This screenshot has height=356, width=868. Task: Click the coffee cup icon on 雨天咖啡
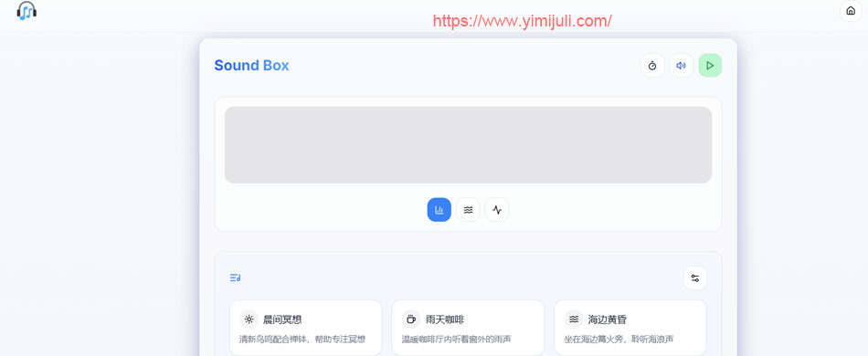[411, 319]
